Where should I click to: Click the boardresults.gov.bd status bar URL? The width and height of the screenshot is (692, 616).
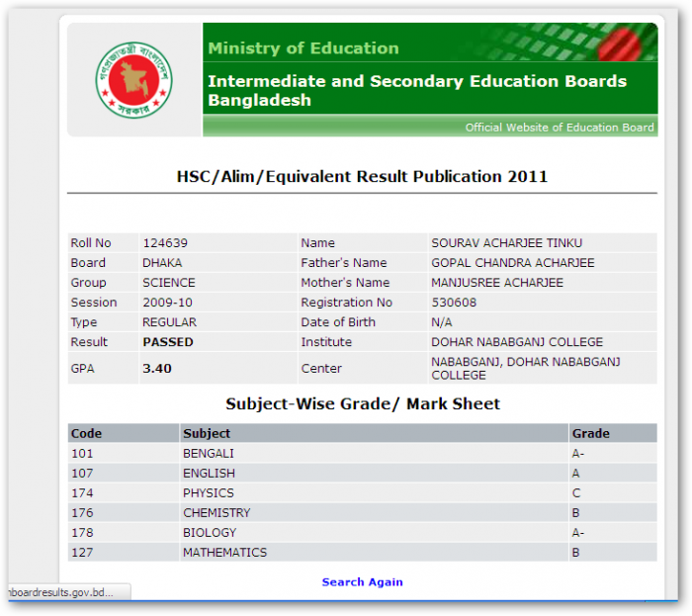point(61,592)
